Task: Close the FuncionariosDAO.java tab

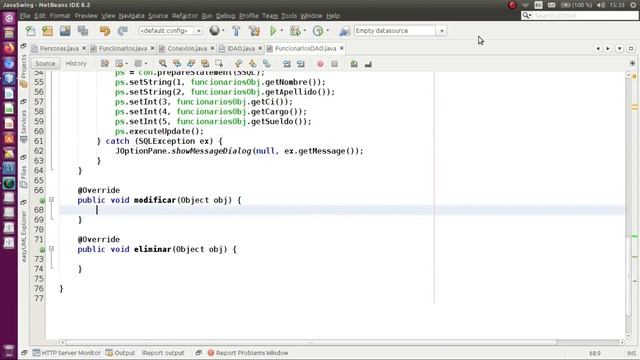Action: [x=342, y=48]
